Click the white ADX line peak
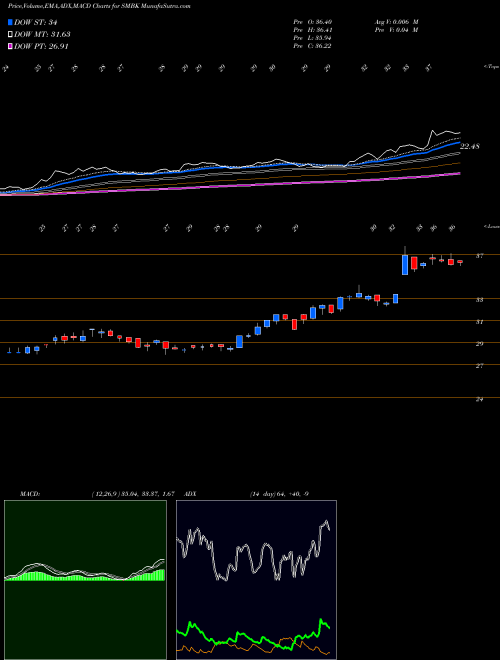 tap(326, 522)
